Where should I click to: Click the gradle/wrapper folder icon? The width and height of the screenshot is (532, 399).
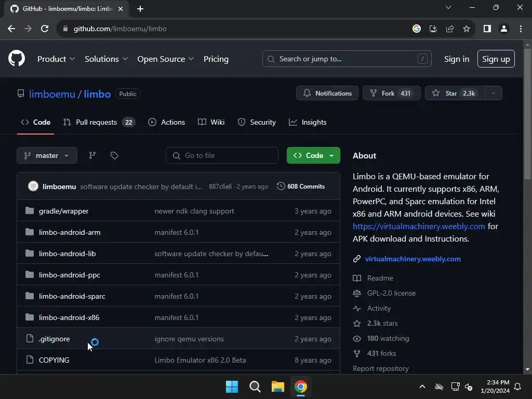30,211
